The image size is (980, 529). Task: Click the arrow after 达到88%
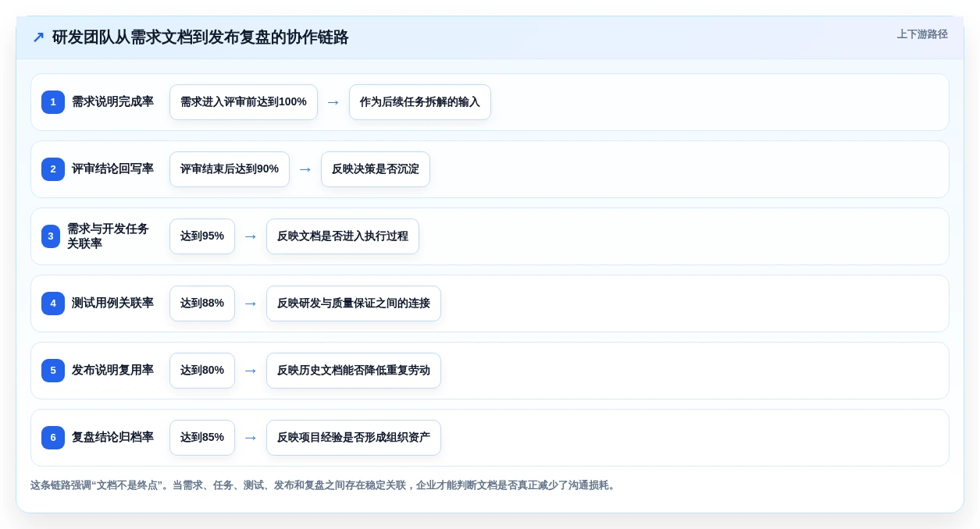251,304
